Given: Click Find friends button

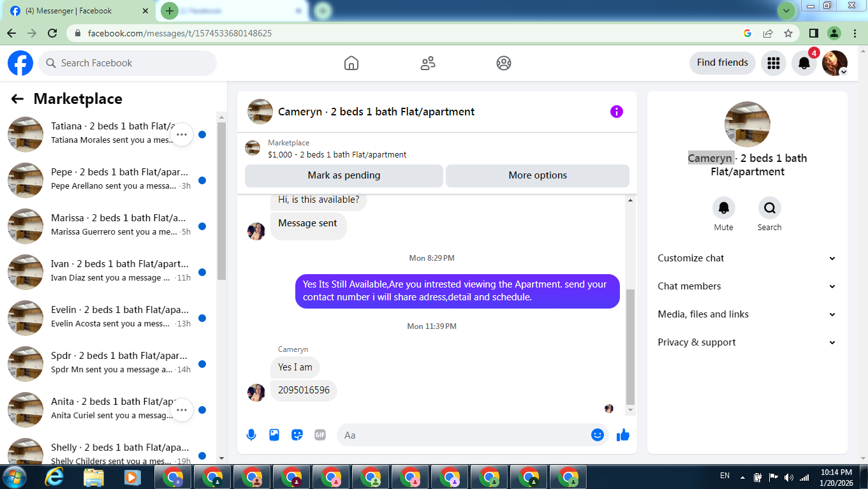Looking at the screenshot, I should tap(723, 62).
